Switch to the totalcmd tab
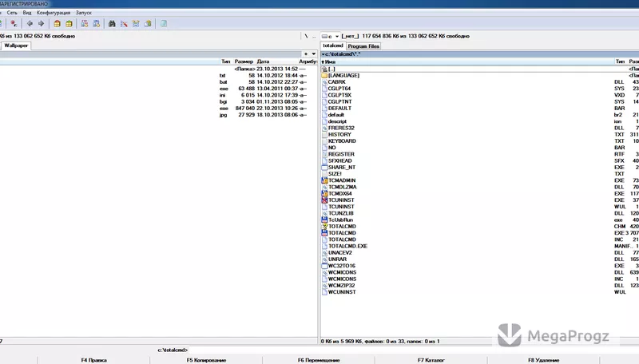The width and height of the screenshot is (639, 364). coord(333,45)
